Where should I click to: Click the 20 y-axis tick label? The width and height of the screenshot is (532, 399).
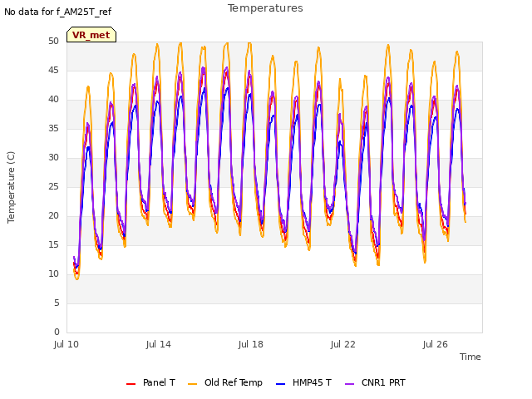pos(53,216)
